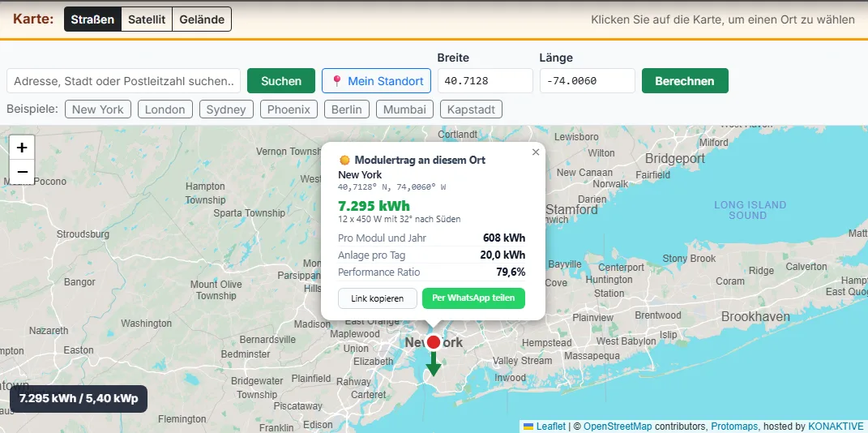
Task: Click the Länge longitude field
Action: pyautogui.click(x=588, y=81)
